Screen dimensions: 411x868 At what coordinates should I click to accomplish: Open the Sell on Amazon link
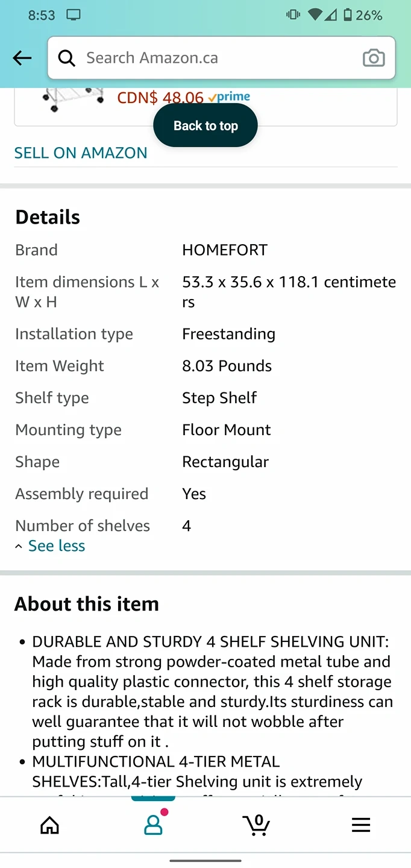(x=81, y=153)
